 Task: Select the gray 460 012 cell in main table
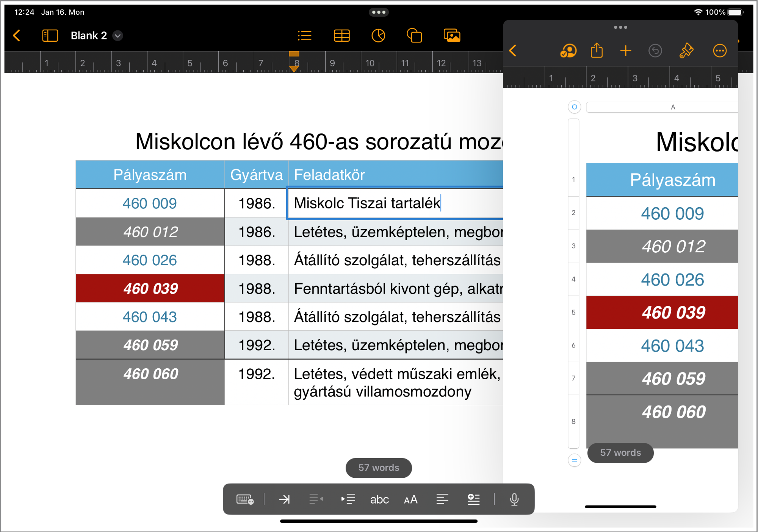(150, 232)
